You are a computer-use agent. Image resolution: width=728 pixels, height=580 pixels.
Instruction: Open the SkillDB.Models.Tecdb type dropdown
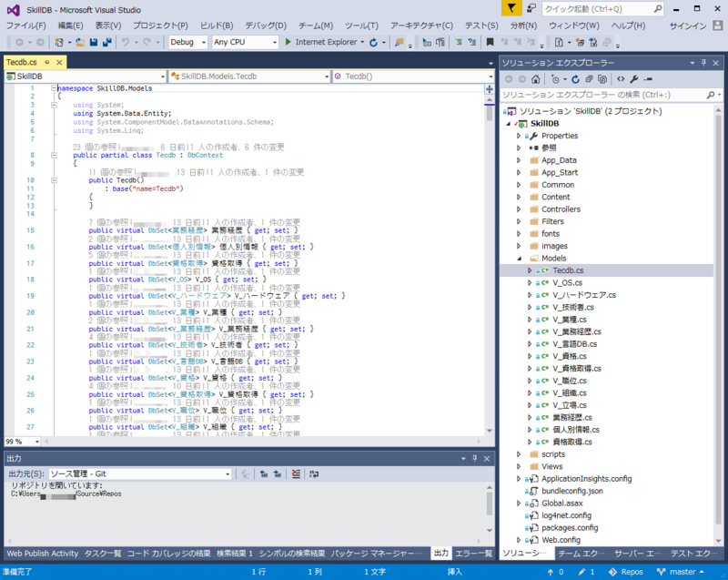pyautogui.click(x=249, y=76)
